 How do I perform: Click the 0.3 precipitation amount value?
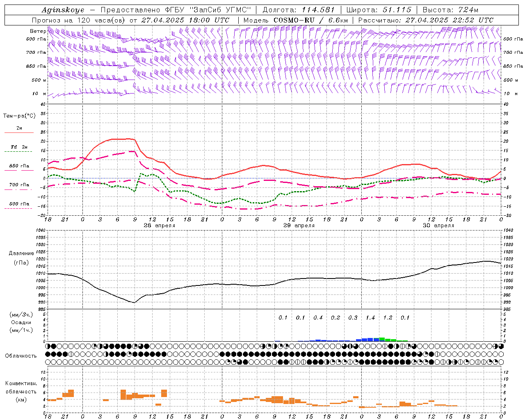coord(353,318)
